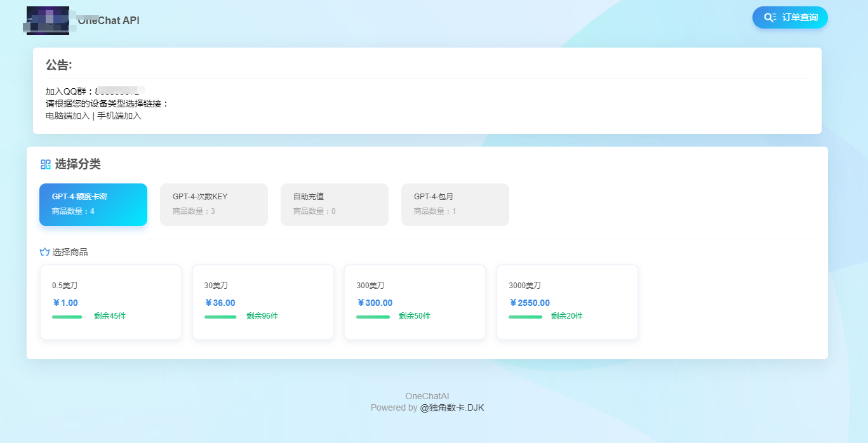
Task: Open the 订单查询 order lookup button
Action: pyautogui.click(x=790, y=17)
